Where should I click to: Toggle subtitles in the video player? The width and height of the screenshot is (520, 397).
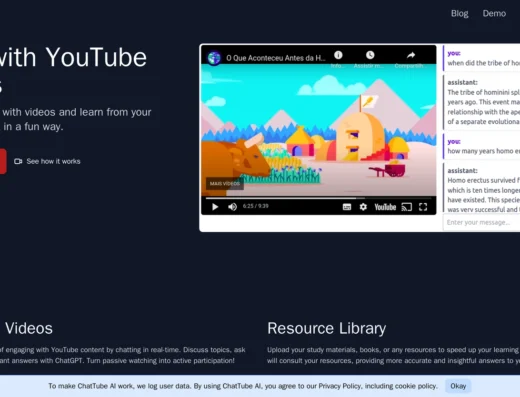point(347,207)
